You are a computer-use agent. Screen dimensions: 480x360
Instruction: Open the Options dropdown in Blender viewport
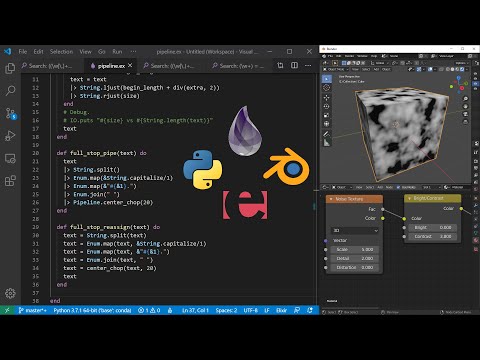(461, 63)
